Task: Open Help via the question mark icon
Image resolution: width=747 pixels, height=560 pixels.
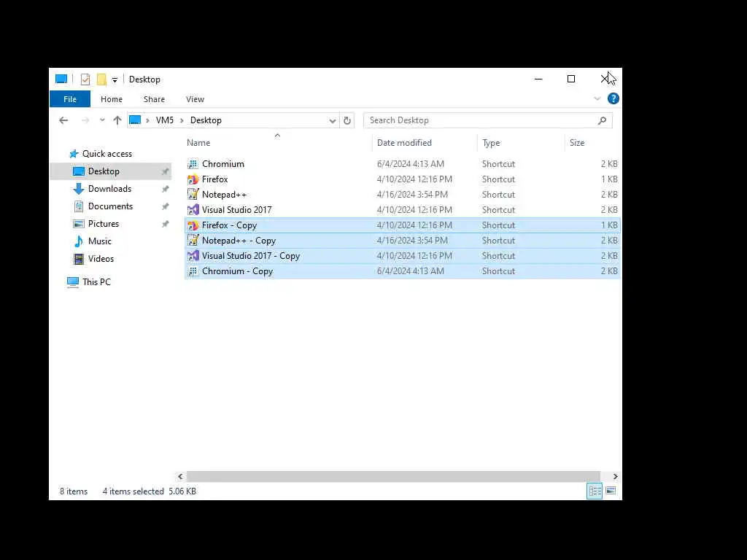Action: tap(613, 98)
